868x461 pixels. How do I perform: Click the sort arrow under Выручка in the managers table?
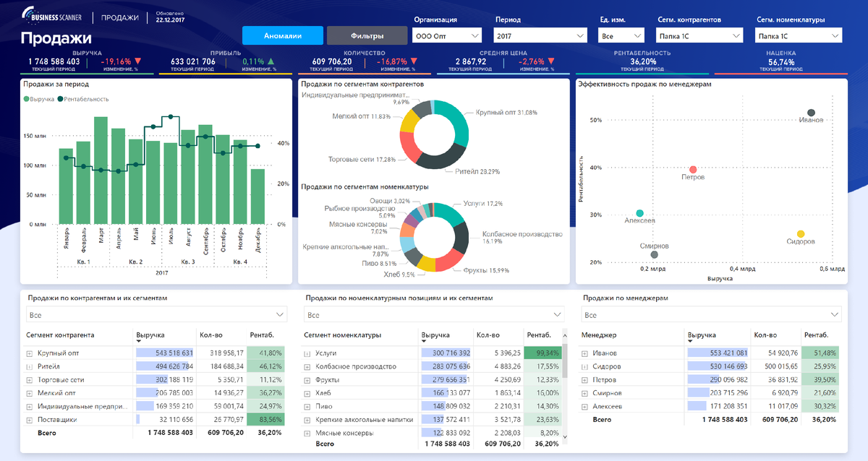692,341
